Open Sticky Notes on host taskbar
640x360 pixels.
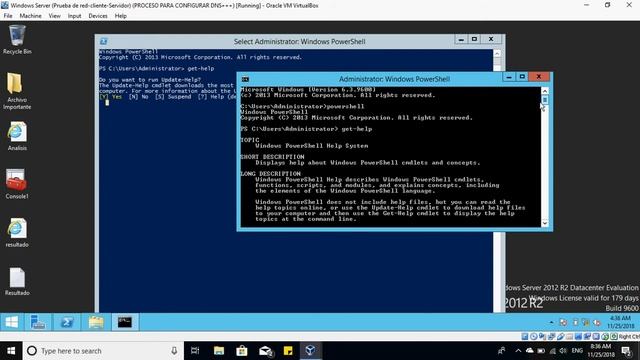click(288, 351)
